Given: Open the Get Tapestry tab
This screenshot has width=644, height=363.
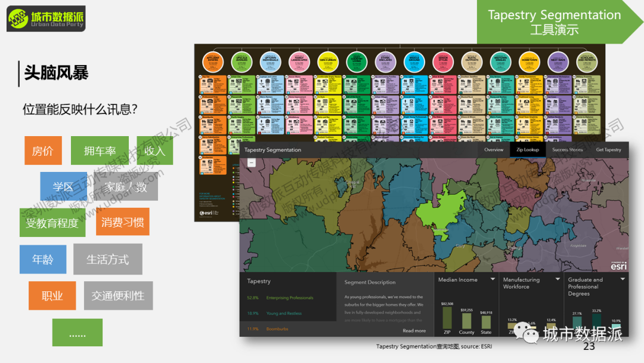Looking at the screenshot, I should [x=608, y=150].
